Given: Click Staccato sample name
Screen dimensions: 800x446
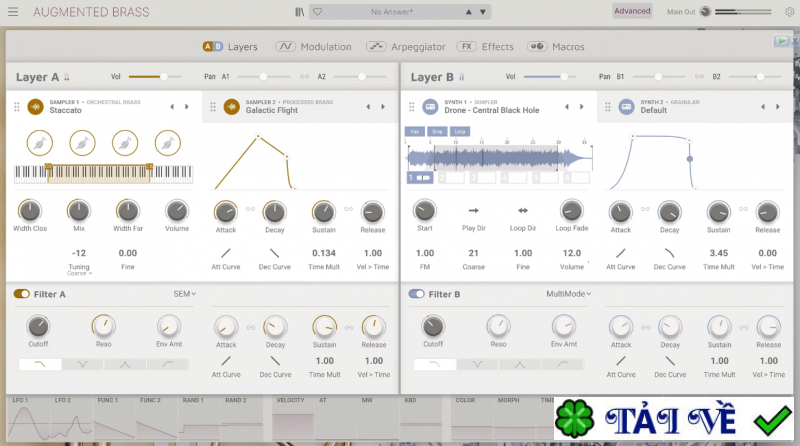Looking at the screenshot, I should pyautogui.click(x=65, y=110).
